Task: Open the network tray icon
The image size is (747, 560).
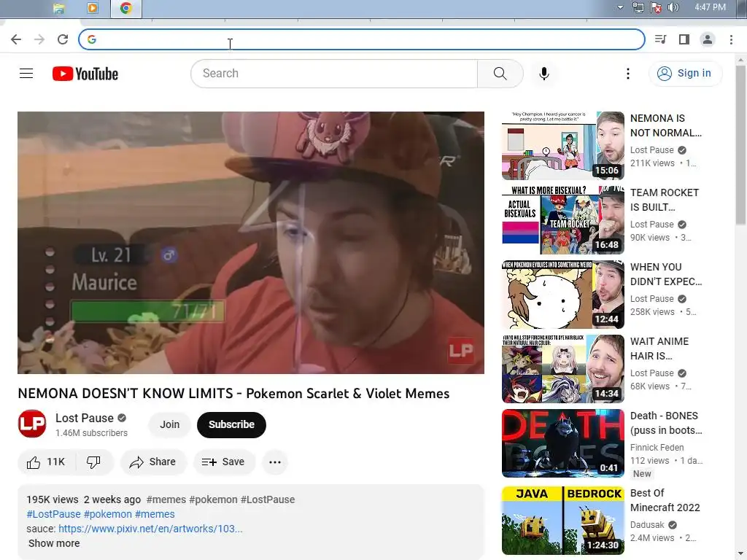Action: (x=638, y=7)
